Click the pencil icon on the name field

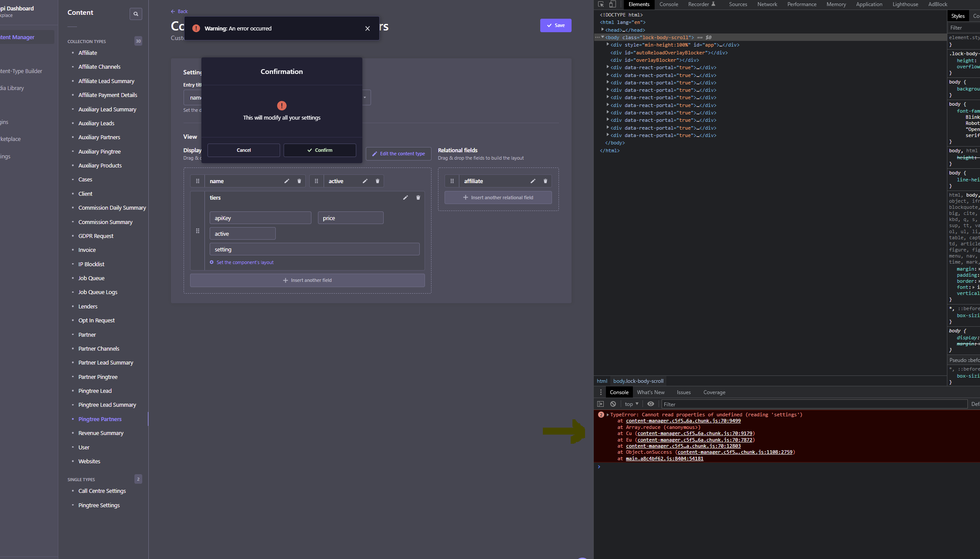pyautogui.click(x=287, y=181)
